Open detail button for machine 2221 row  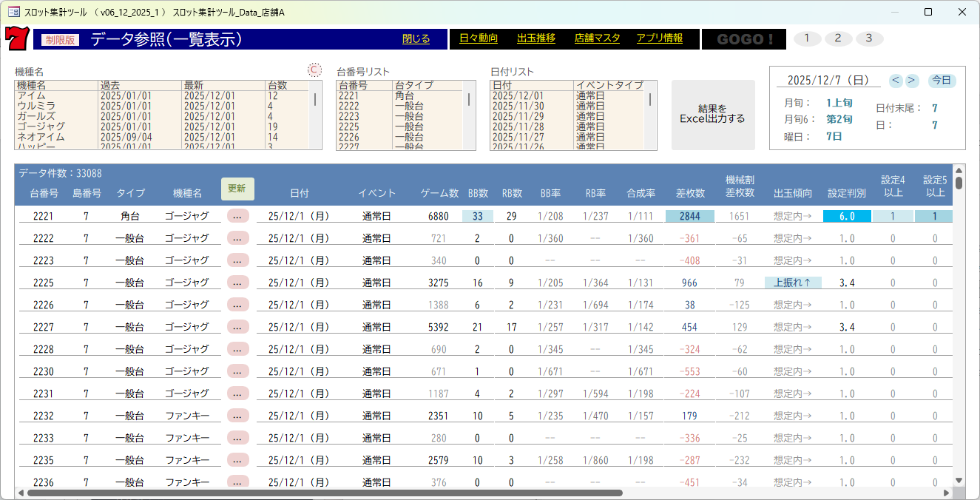[237, 216]
